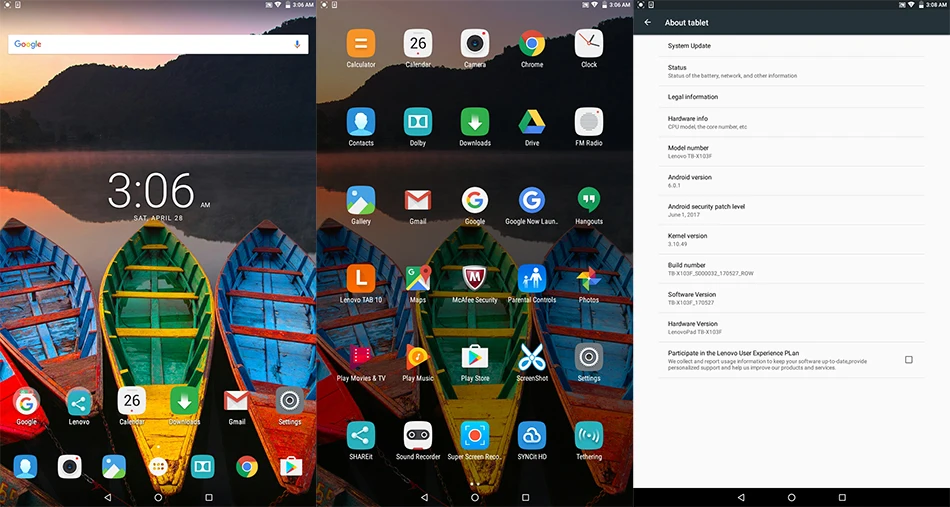Launch McAfee Security app
Viewport: 950px width, 507px height.
click(474, 279)
